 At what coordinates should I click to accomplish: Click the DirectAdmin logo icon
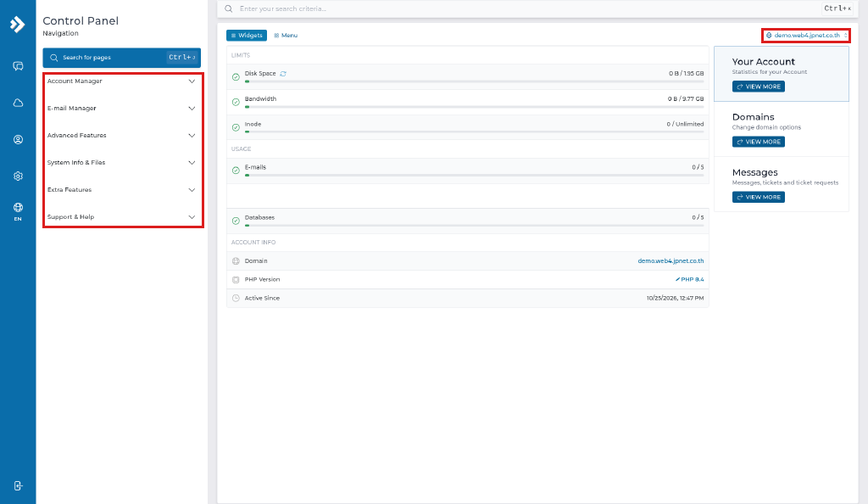coord(17,25)
